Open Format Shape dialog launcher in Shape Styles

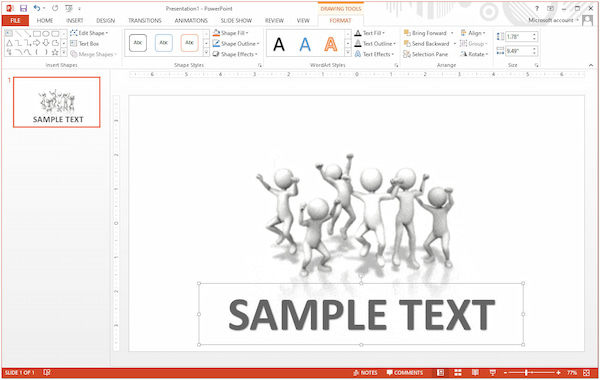coord(260,65)
